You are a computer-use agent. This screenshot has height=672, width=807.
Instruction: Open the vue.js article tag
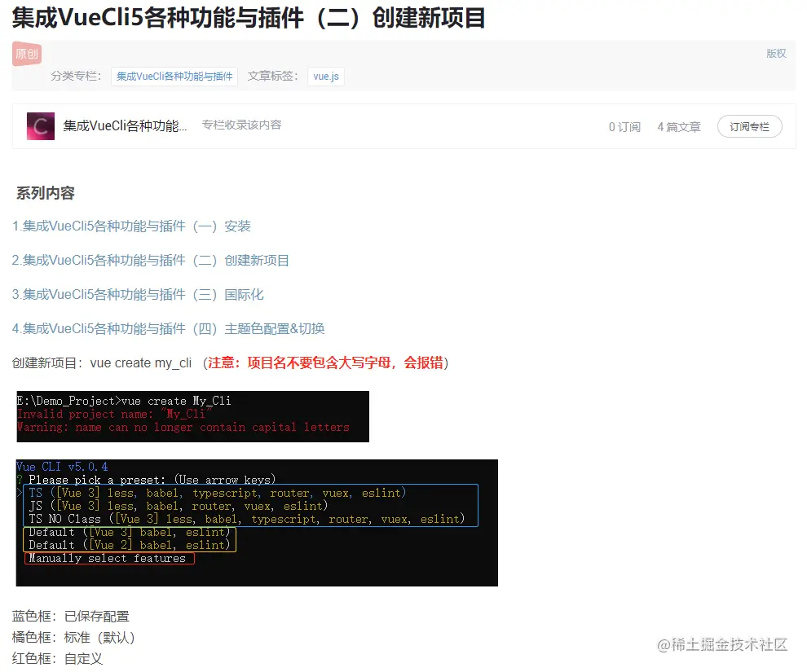click(x=326, y=77)
